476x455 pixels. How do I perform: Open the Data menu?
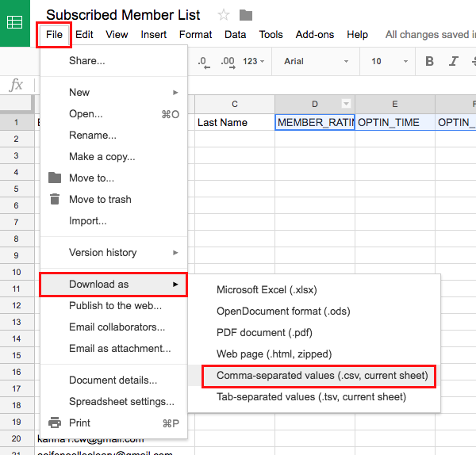pos(236,35)
